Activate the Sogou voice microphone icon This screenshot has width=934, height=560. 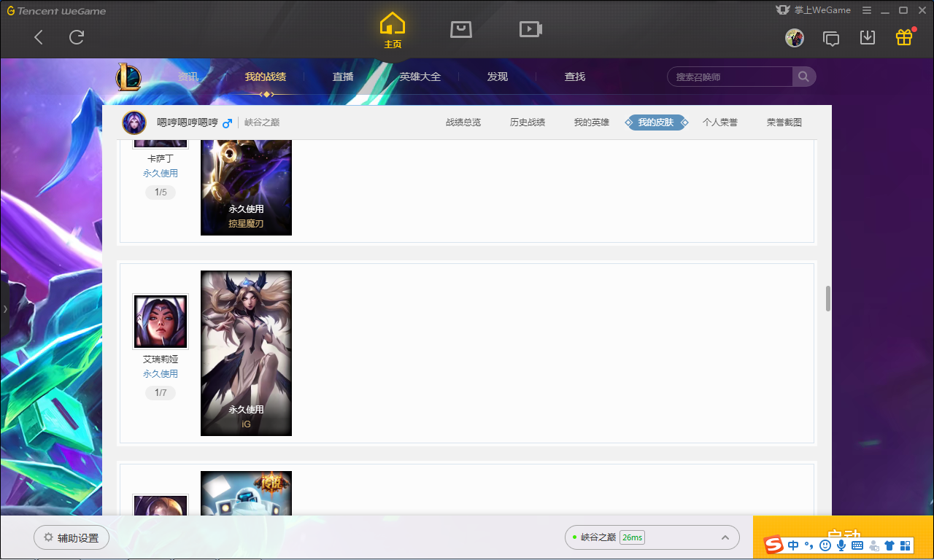[x=841, y=545]
